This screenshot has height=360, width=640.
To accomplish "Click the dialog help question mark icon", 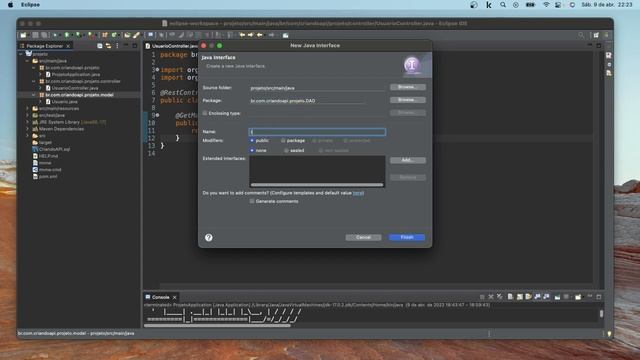I will (x=209, y=238).
